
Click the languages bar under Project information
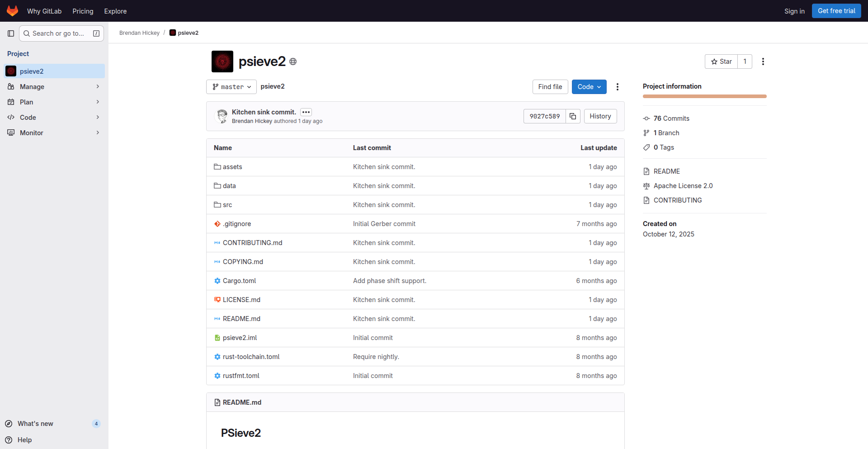705,96
